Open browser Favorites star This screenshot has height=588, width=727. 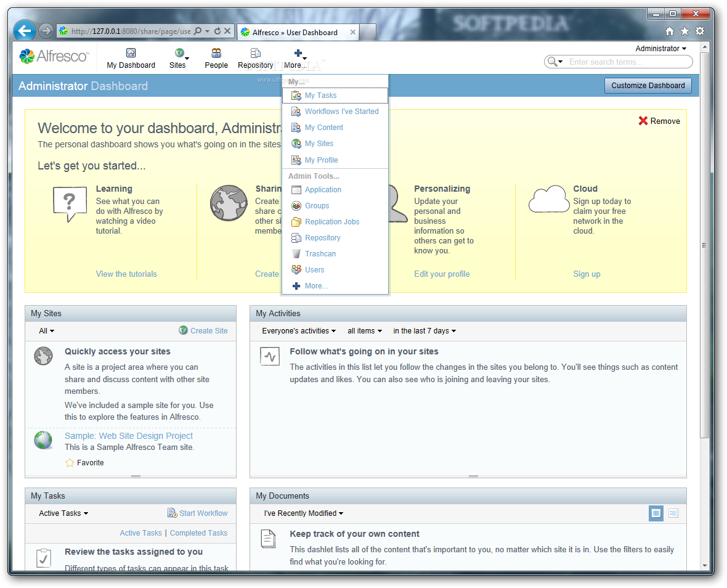tap(684, 31)
